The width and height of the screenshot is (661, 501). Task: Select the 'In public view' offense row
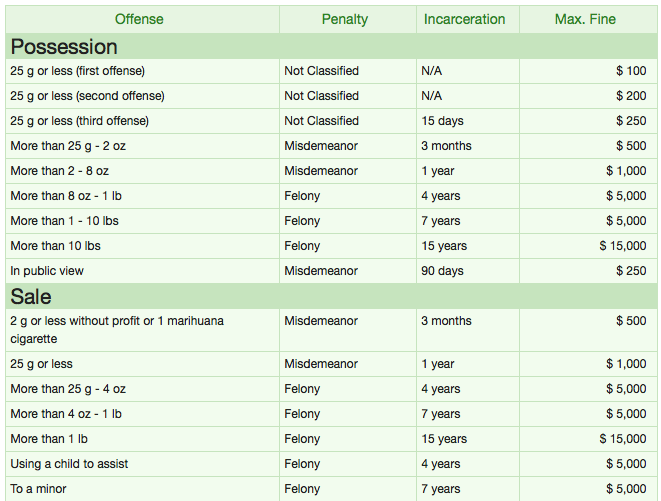pos(47,271)
